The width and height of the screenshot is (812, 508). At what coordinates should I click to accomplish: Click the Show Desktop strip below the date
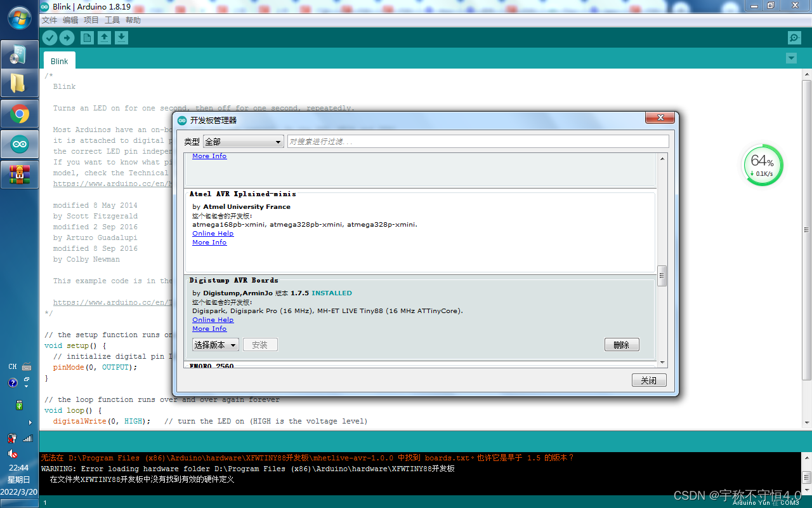click(x=19, y=503)
